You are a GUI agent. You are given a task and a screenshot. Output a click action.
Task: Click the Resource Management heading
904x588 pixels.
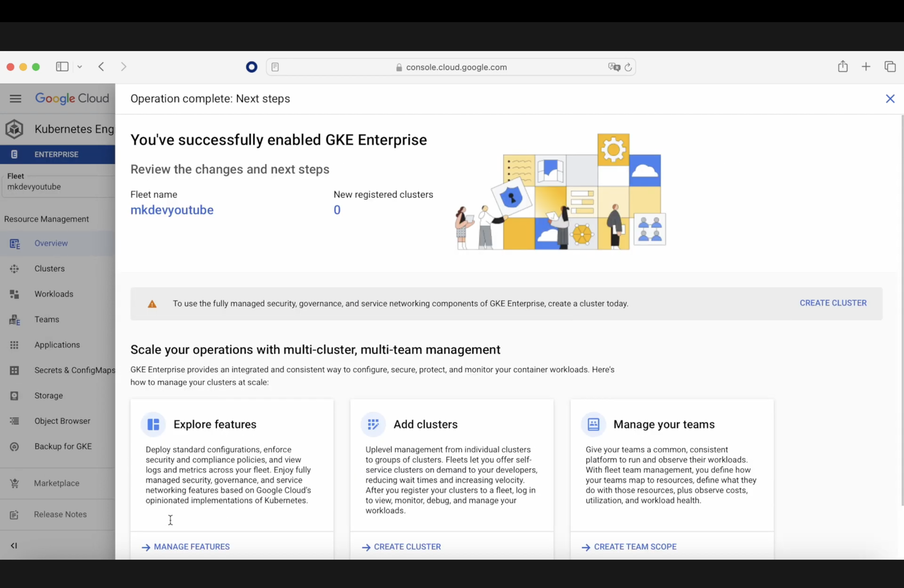46,219
